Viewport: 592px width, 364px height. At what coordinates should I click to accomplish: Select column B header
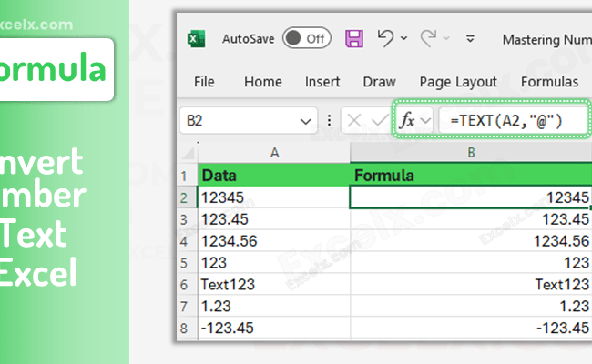tap(471, 153)
